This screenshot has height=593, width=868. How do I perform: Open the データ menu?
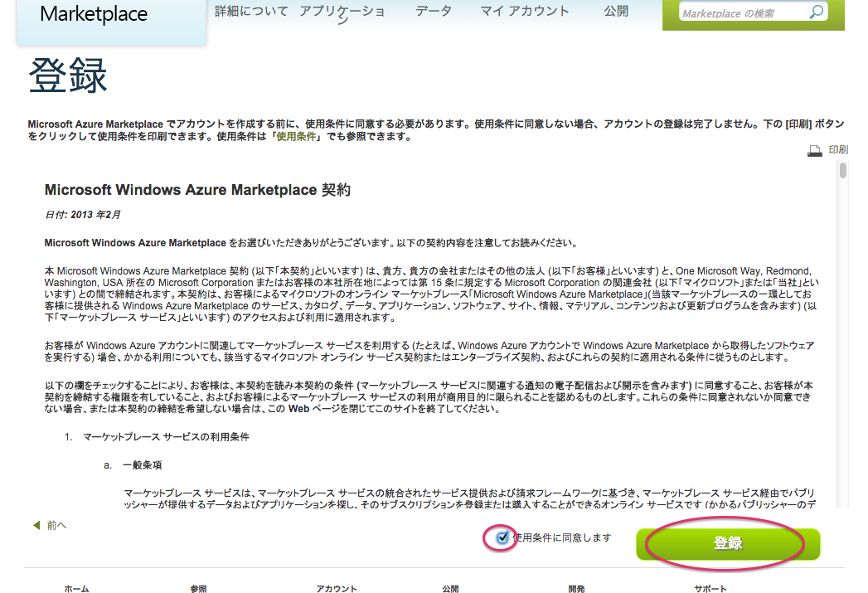(434, 11)
